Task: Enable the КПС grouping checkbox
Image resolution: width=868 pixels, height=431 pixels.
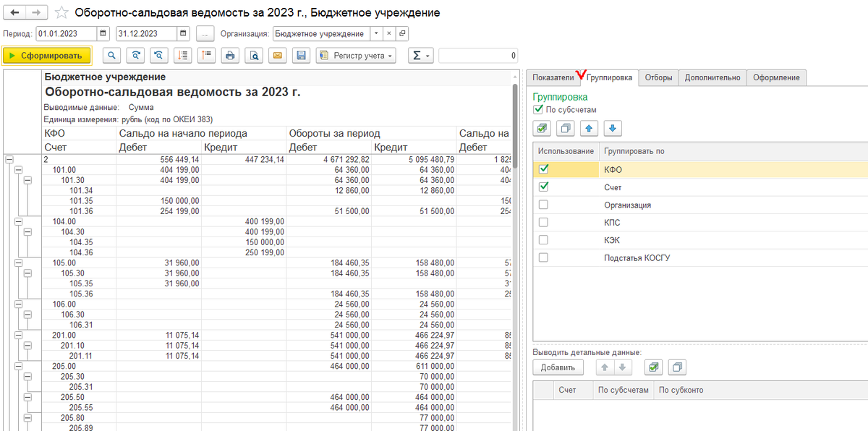Action: coord(543,222)
